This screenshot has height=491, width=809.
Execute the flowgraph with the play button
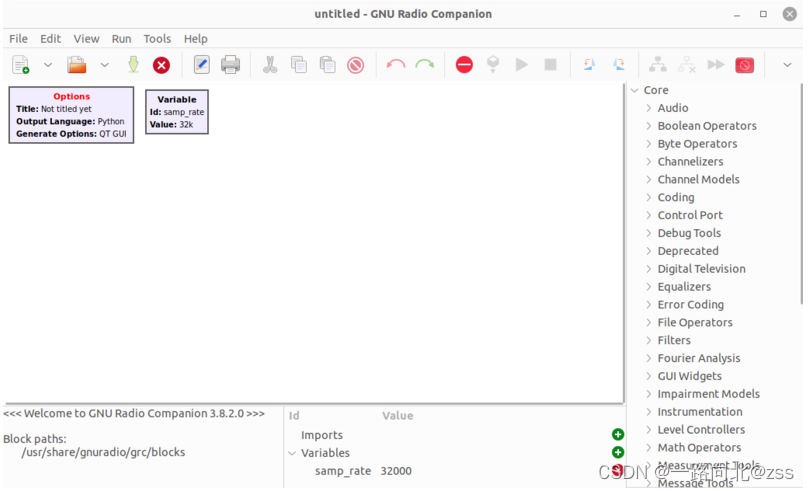coord(522,64)
